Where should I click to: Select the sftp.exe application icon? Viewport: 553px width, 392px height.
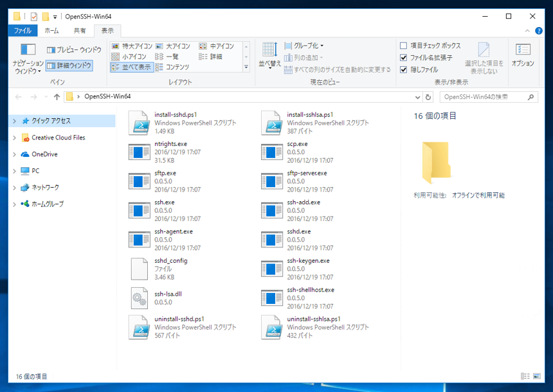pos(139,181)
